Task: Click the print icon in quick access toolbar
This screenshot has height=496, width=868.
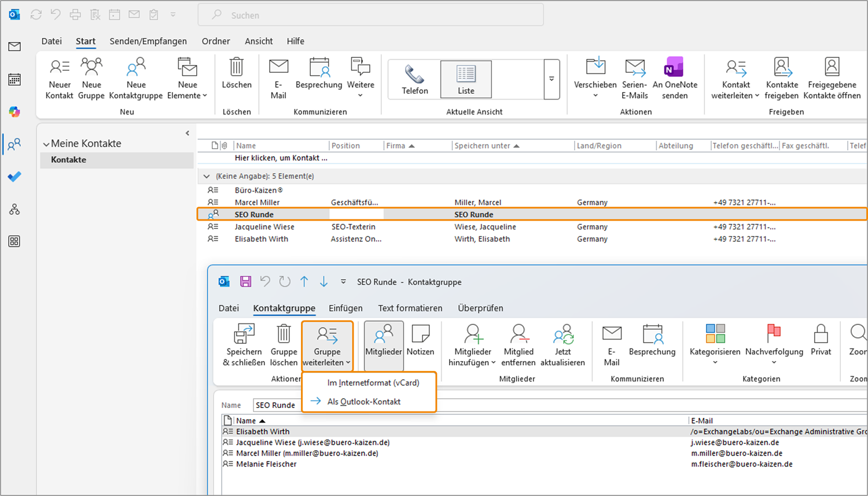Action: pos(75,14)
